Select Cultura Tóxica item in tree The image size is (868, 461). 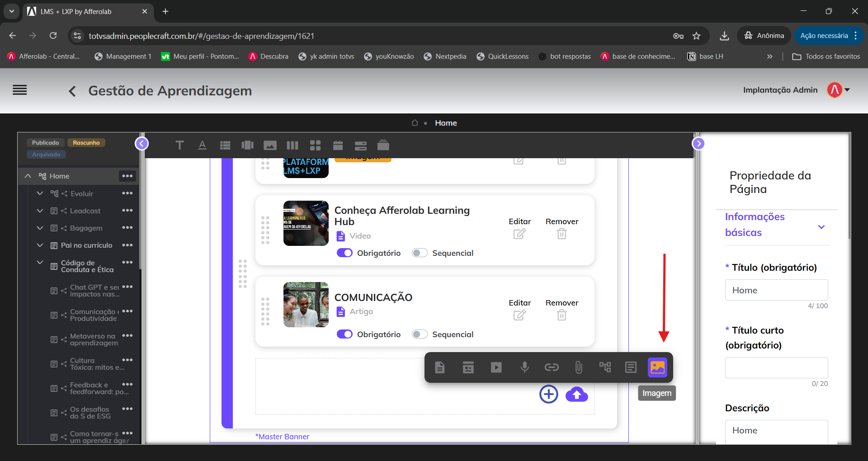pos(97,364)
